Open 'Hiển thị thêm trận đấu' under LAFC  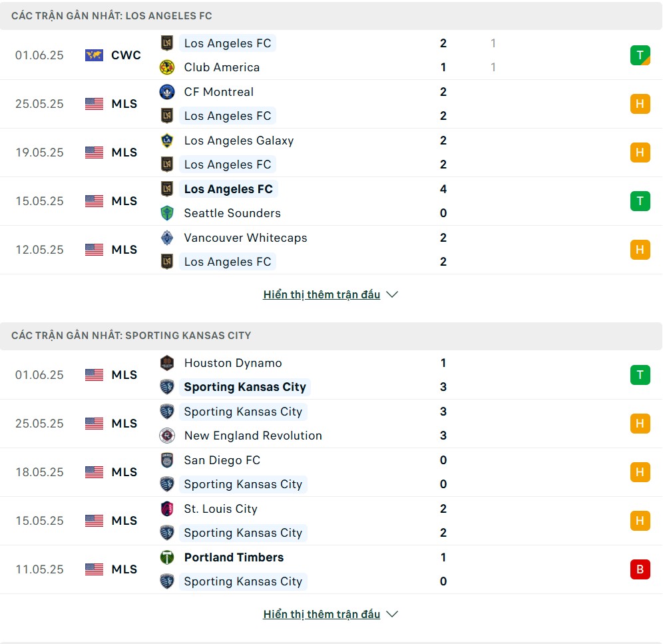(322, 294)
